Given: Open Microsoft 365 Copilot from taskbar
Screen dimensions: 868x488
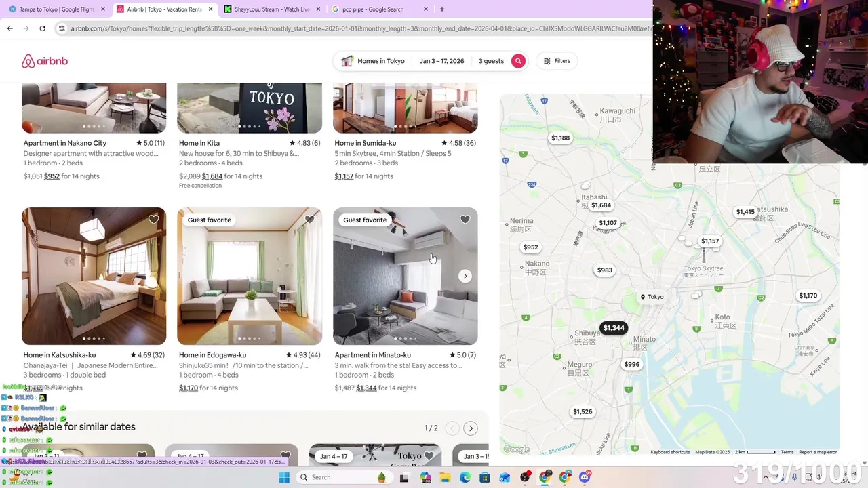Looking at the screenshot, I should coord(425,477).
